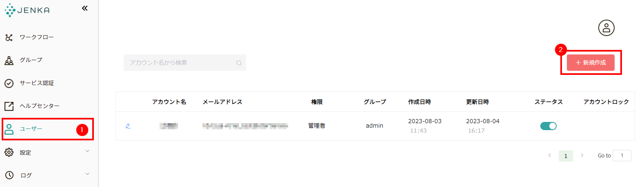Click the 新規作成 button
Image resolution: width=644 pixels, height=187 pixels.
point(591,63)
